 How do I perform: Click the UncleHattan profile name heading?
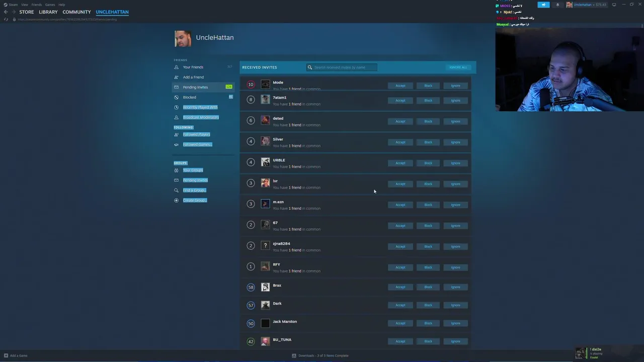pyautogui.click(x=215, y=37)
